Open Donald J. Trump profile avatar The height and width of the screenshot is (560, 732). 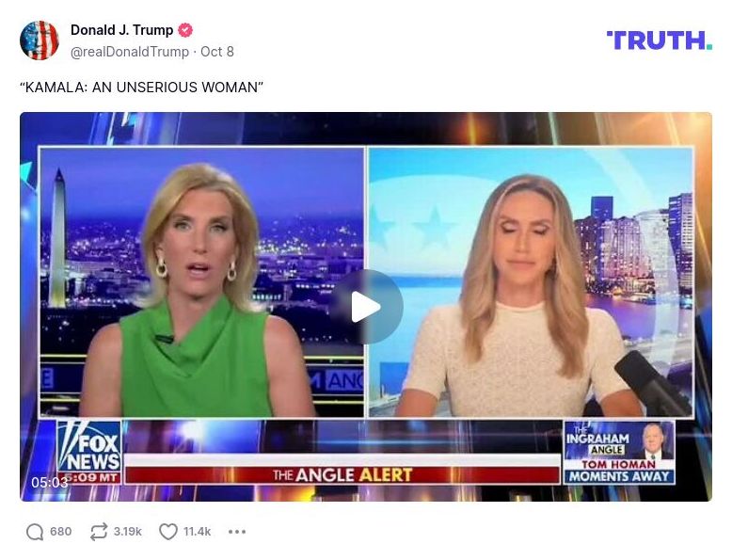coord(40,40)
